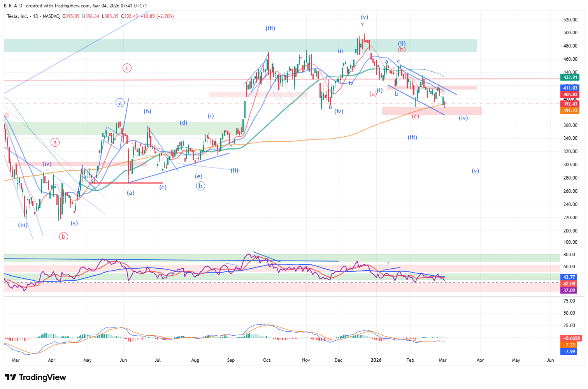Select the red circled a wave label
The image size is (588, 389).
point(55,143)
